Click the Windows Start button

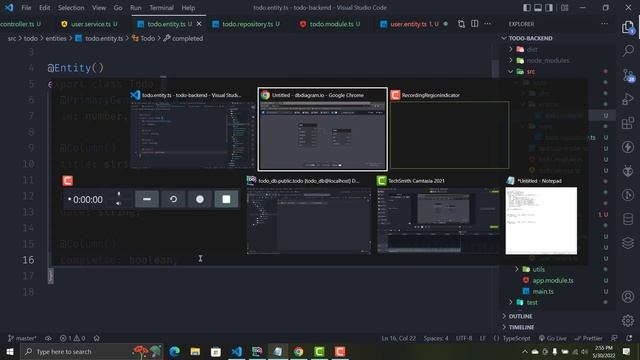10,351
